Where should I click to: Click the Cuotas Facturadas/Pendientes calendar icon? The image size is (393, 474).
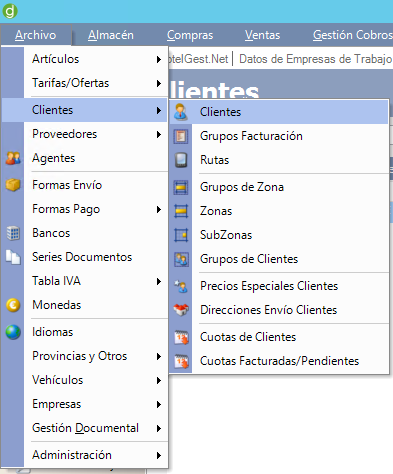181,361
